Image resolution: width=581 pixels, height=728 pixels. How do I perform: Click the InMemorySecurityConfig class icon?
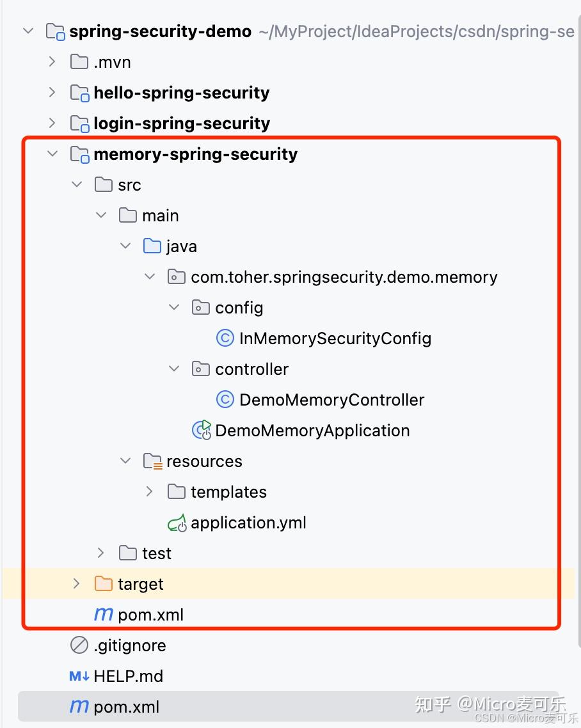(225, 338)
